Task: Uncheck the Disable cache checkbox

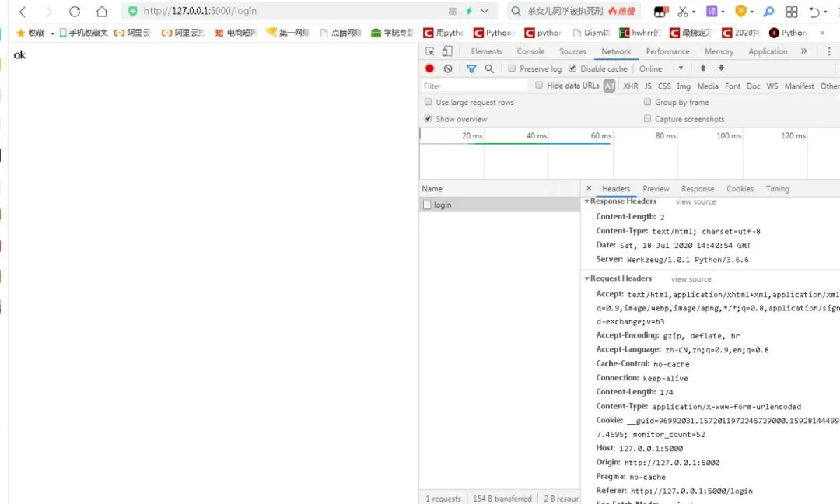Action: (x=572, y=68)
